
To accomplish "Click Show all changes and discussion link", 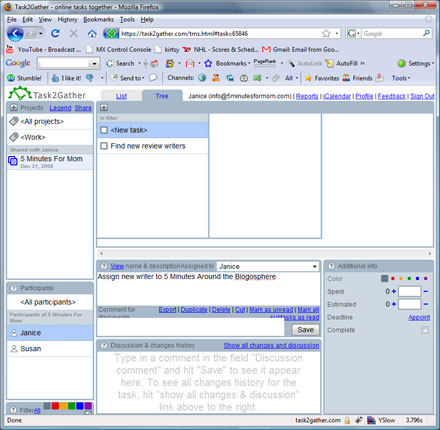I will coord(271,345).
